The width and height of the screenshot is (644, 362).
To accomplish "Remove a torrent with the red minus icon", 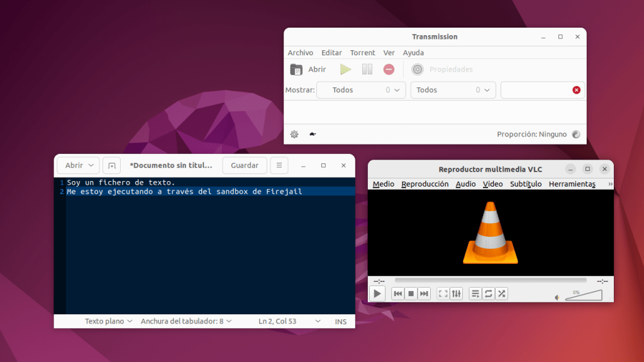I will coord(389,69).
